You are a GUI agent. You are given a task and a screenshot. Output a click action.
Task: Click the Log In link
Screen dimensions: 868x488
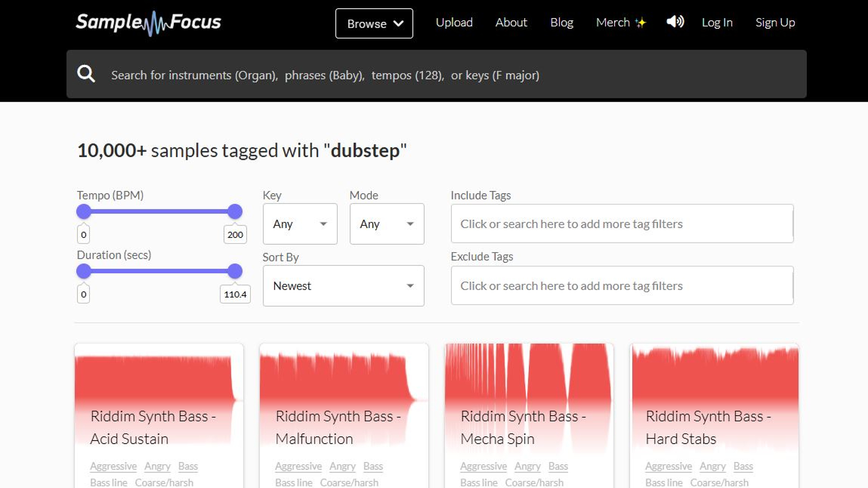pos(717,23)
